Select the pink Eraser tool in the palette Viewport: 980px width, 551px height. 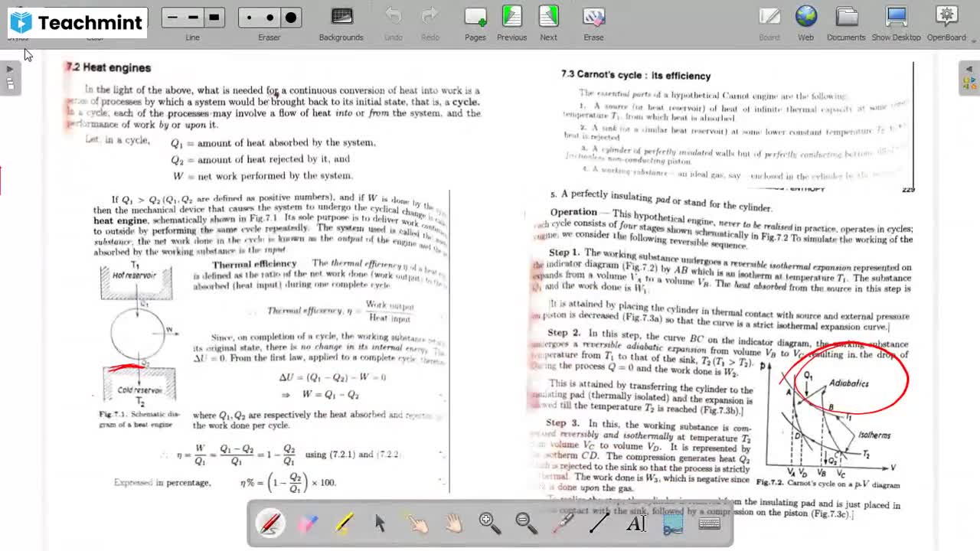pos(307,523)
